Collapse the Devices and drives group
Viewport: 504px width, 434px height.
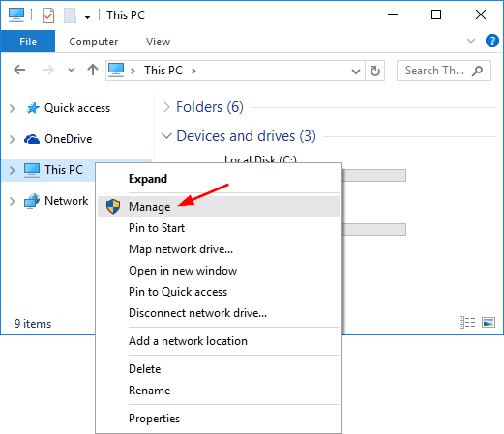pyautogui.click(x=166, y=136)
